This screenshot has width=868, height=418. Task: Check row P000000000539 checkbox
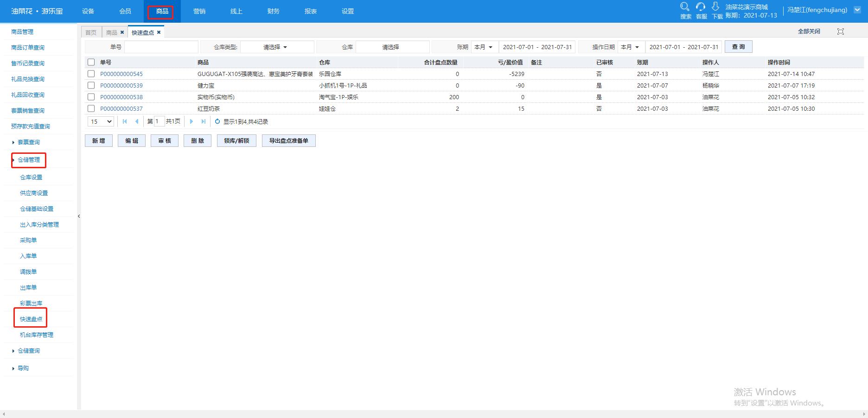pos(91,85)
